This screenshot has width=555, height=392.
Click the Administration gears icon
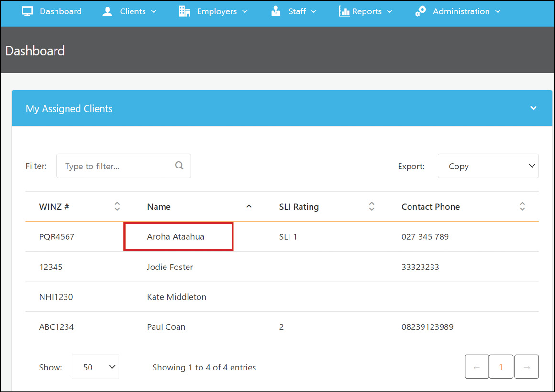(x=420, y=11)
